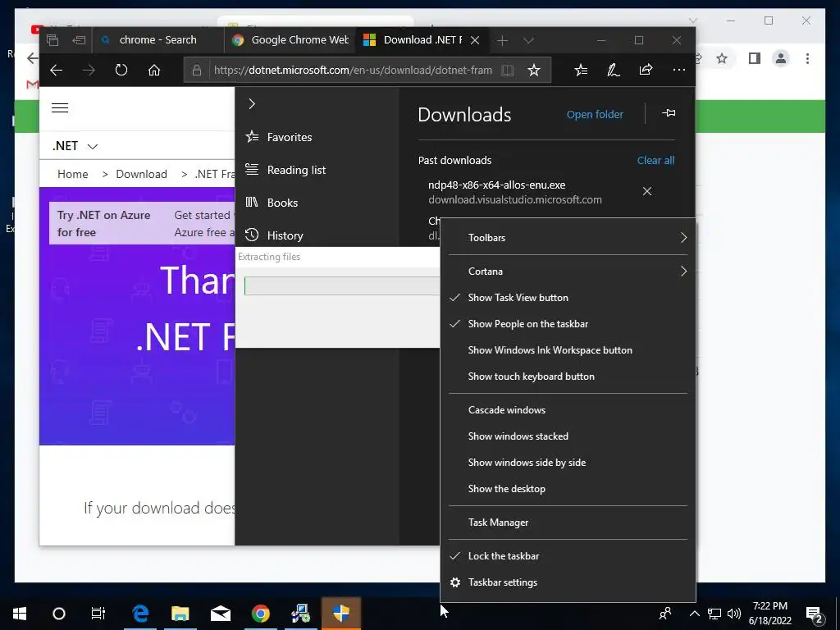Expand Toolbars submenu
Screen dimensions: 840x630
click(568, 238)
